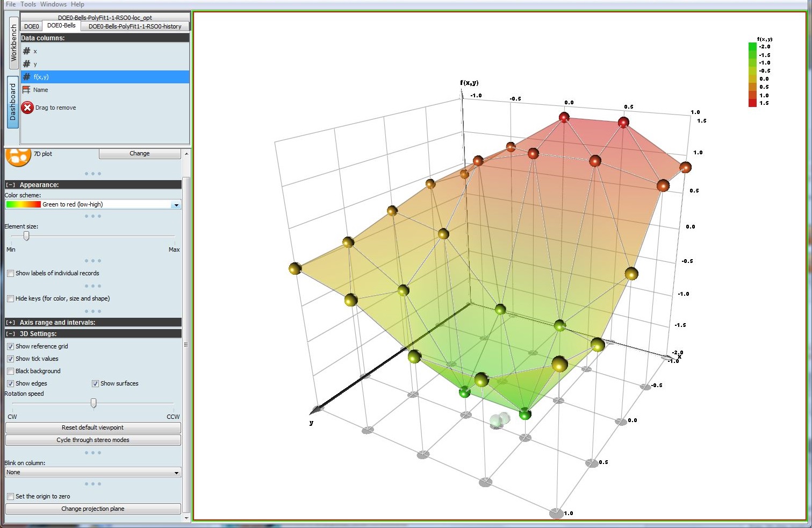The image size is (812, 528).
Task: Open the Workbench side tab
Action: tap(13, 43)
